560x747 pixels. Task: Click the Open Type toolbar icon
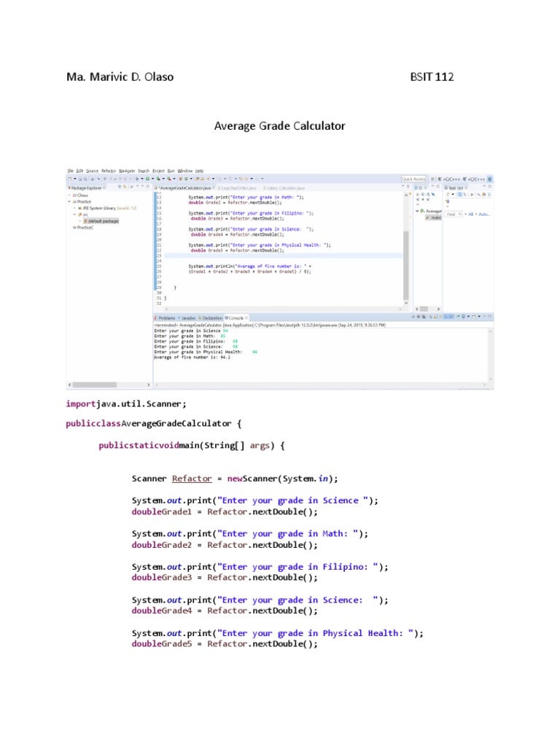point(197,179)
